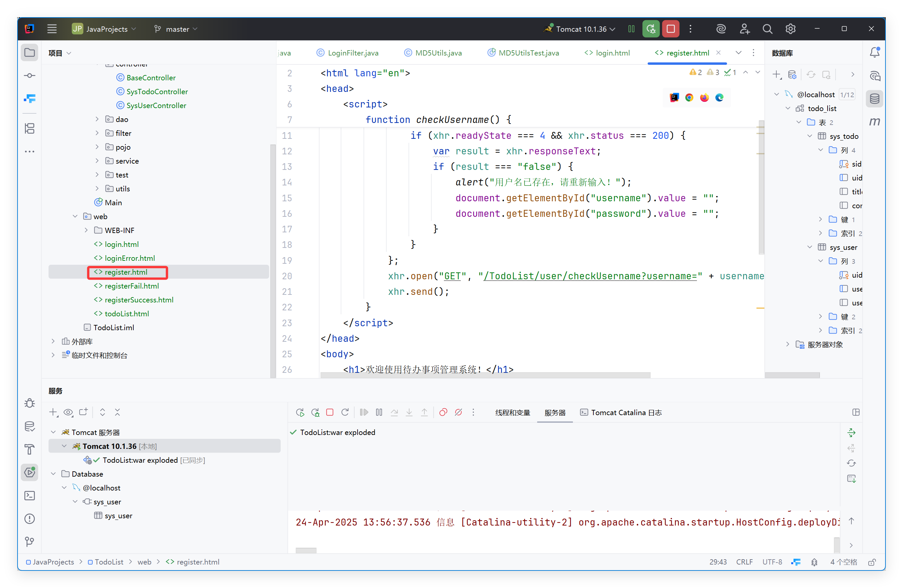
Task: Toggle read-only lock in status bar
Action: pyautogui.click(x=872, y=562)
